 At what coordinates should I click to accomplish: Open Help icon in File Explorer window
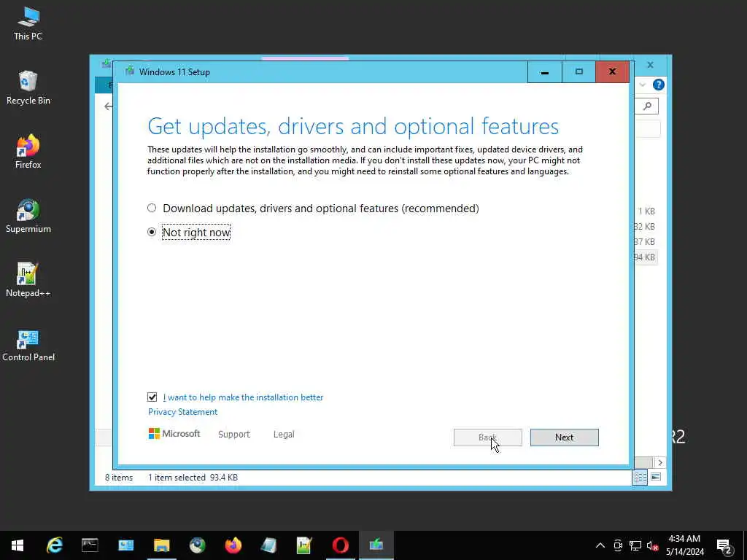[x=659, y=85]
